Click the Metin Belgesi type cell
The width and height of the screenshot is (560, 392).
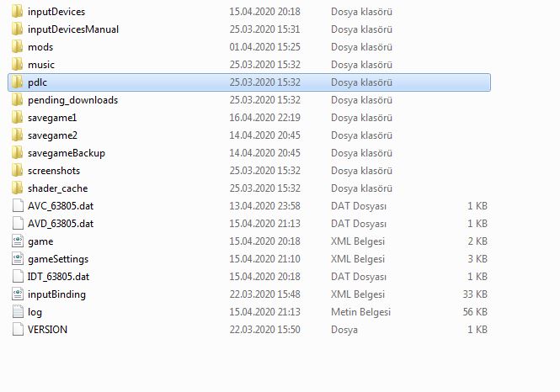pyautogui.click(x=360, y=312)
